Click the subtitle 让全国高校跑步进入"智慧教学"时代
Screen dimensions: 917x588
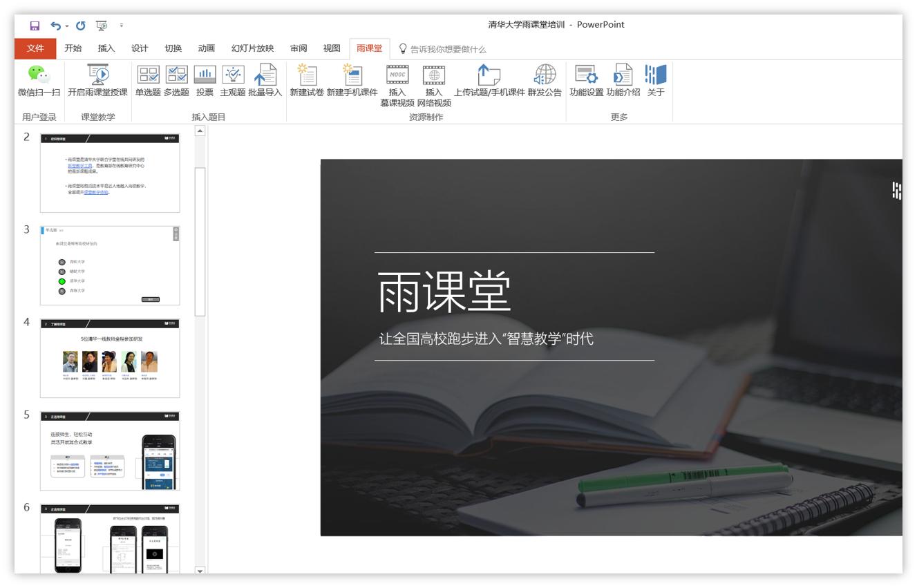tap(486, 339)
